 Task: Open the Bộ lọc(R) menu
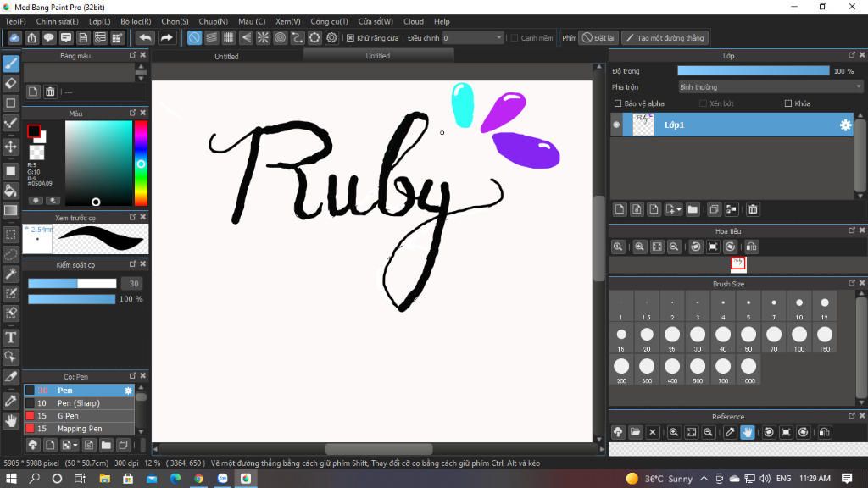[136, 21]
